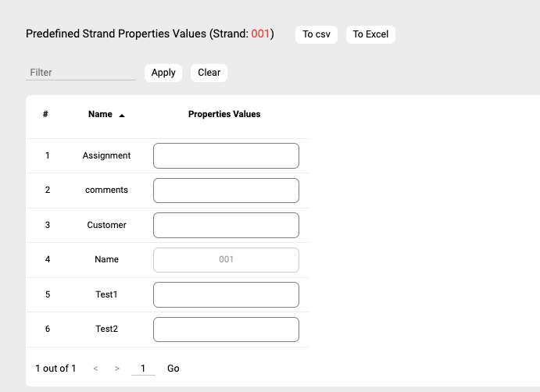Select the Test1 value input box

[226, 294]
